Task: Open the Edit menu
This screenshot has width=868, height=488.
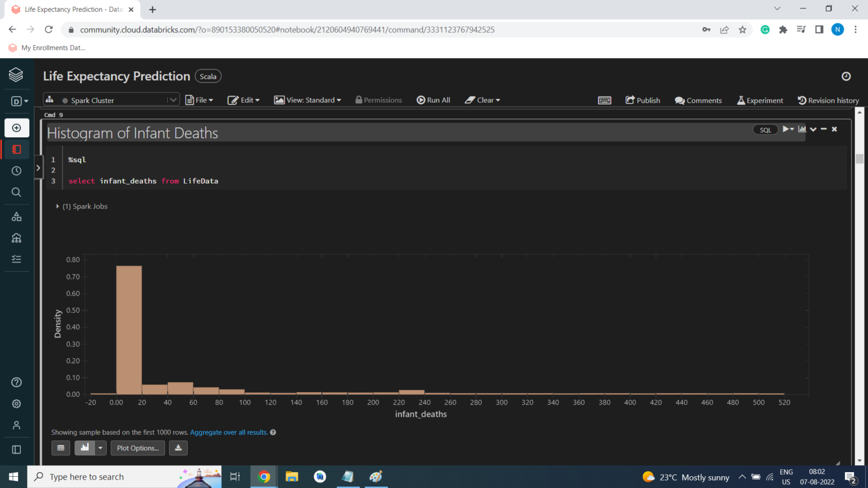Action: click(244, 100)
